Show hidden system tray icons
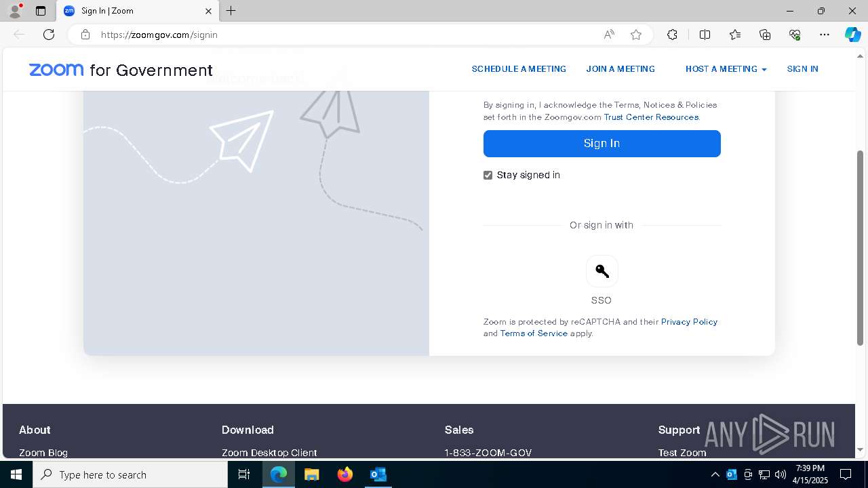868x488 pixels. pyautogui.click(x=715, y=474)
